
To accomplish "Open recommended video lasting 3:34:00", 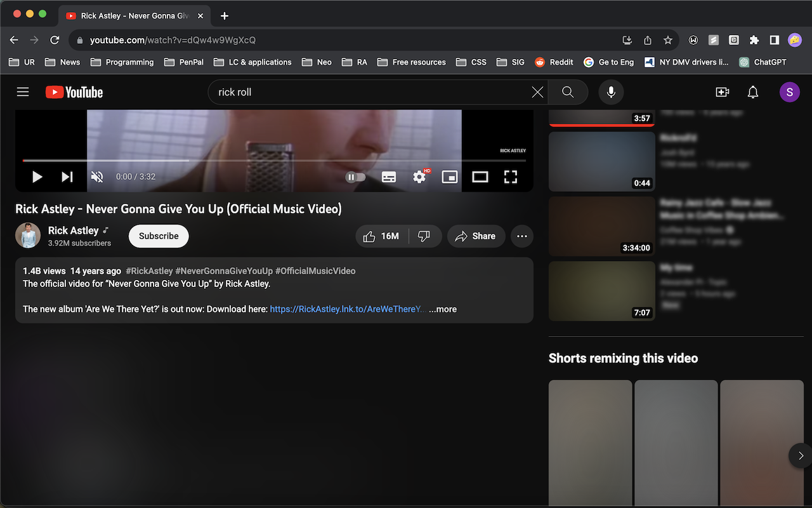I will (602, 226).
